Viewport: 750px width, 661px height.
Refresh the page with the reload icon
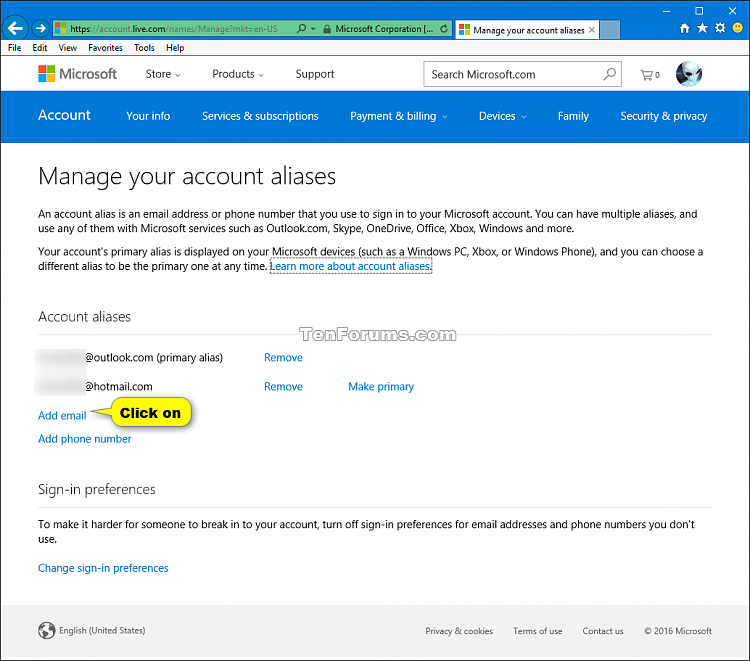444,29
